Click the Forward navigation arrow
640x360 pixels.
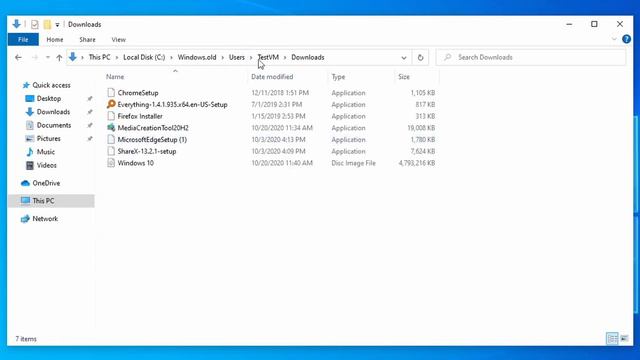tap(35, 58)
